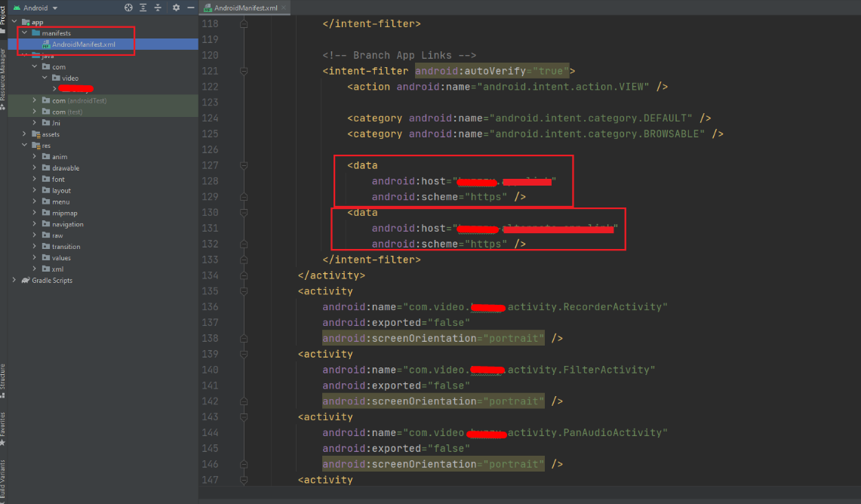Screen dimensions: 861x504
Task: Open the Project panel gear settings
Action: (x=176, y=8)
